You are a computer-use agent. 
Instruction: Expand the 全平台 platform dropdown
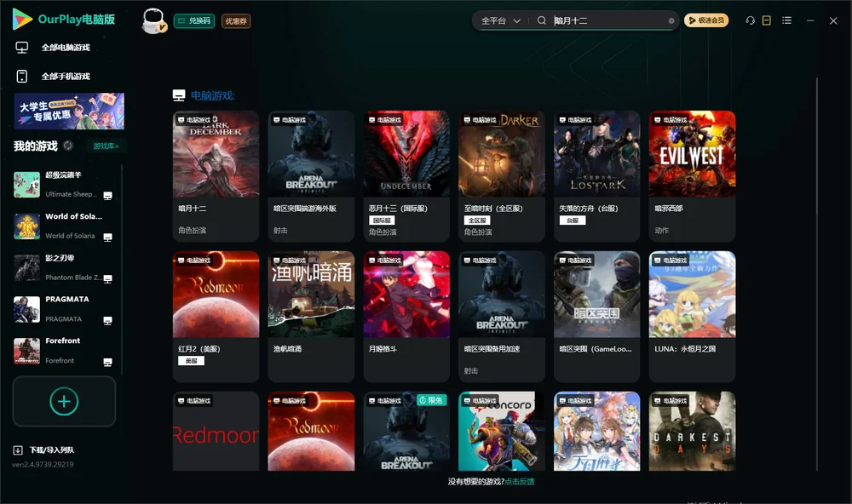point(500,20)
